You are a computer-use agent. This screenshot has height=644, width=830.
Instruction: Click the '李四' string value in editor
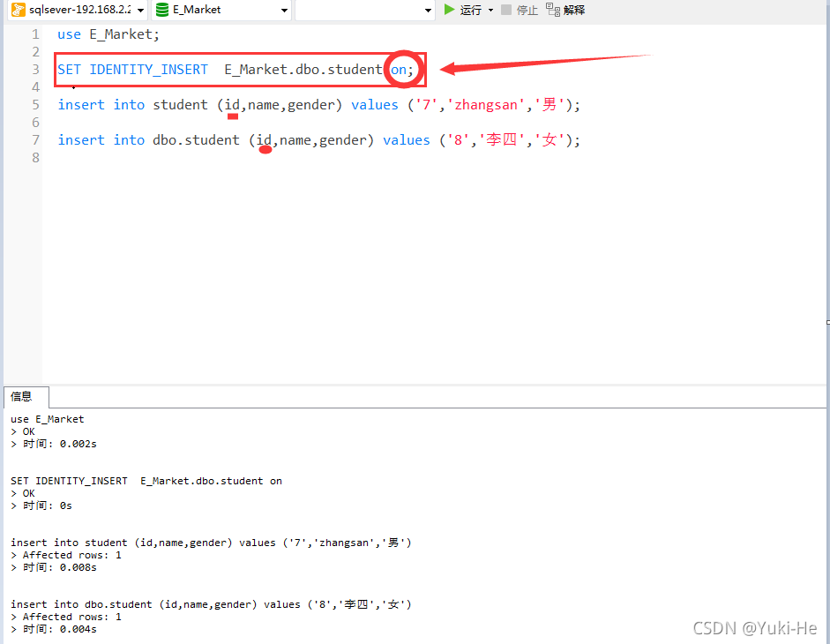pyautogui.click(x=501, y=140)
